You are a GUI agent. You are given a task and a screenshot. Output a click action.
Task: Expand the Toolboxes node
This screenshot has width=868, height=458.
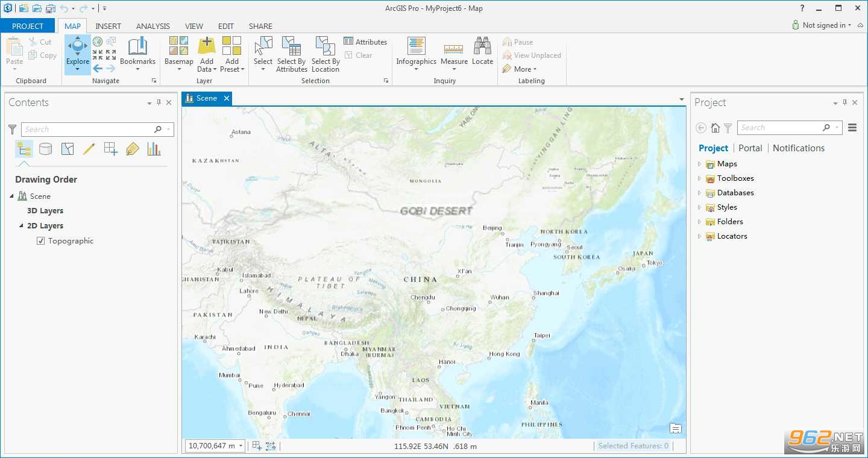pos(700,178)
